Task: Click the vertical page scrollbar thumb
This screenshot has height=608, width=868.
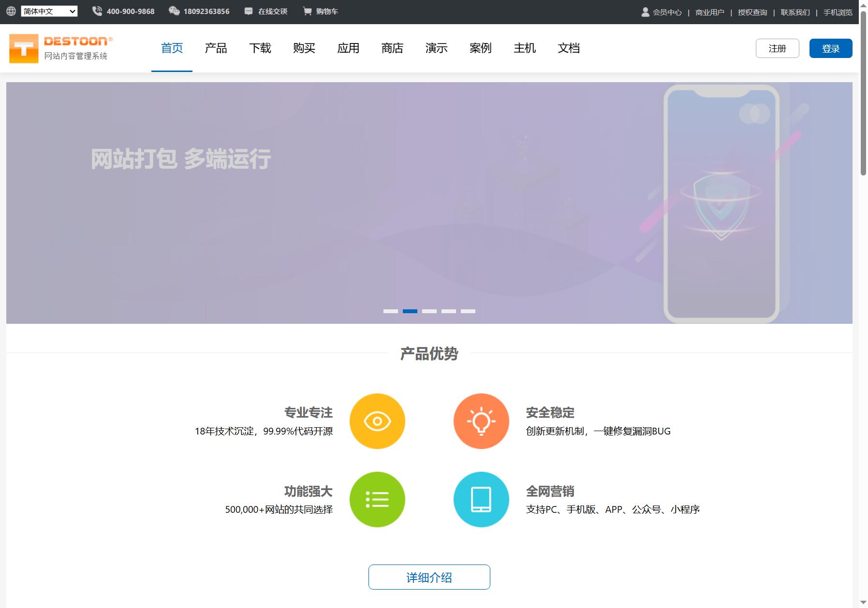Action: 864,93
